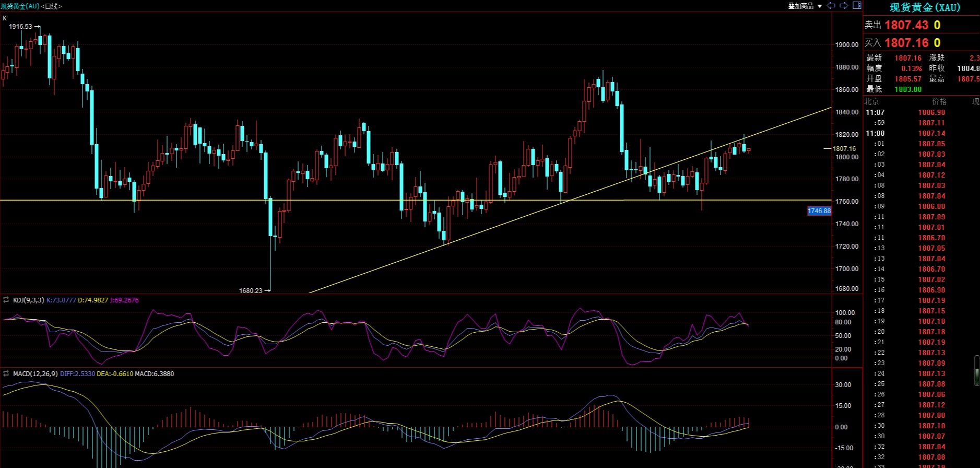This screenshot has height=468, width=980.
Task: Click the DEA:-0.6610 value
Action: pyautogui.click(x=115, y=374)
